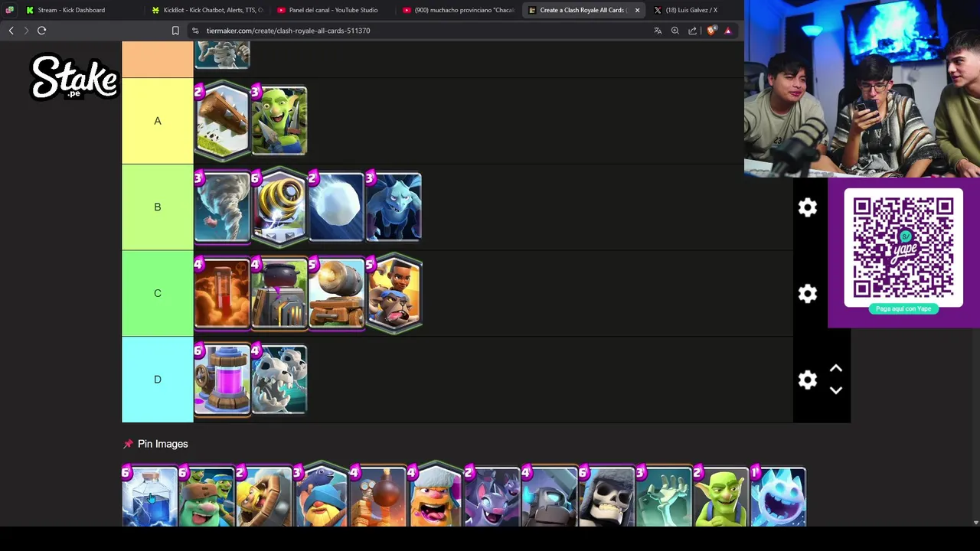Open Panel del canal YouTube Studio tab
This screenshot has width=980, height=551.
(x=333, y=10)
